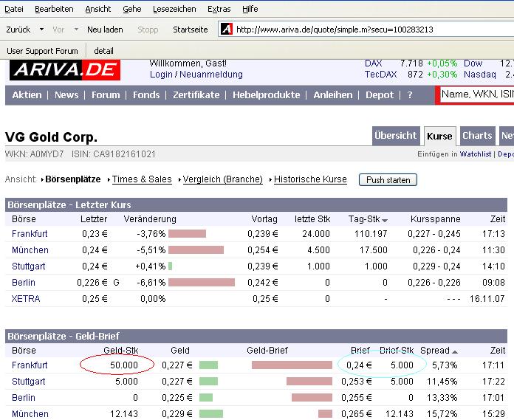
Task: Open the Datei menu
Action: [x=14, y=9]
